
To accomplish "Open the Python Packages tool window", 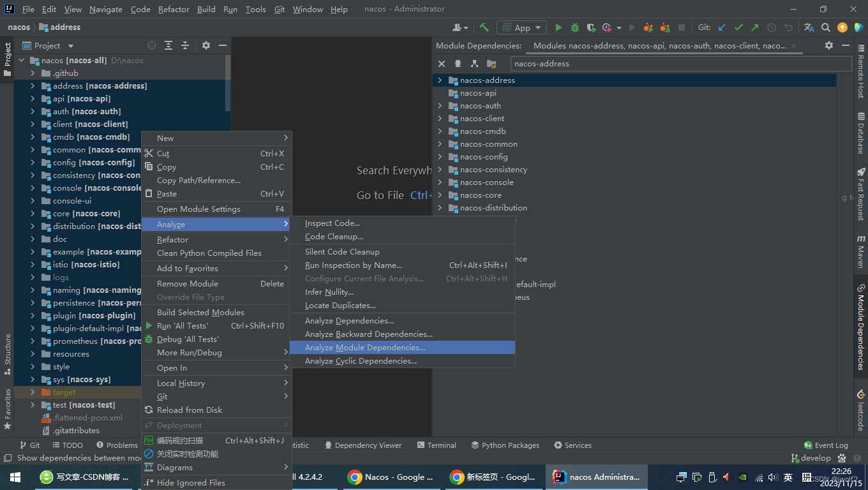I will 505,445.
